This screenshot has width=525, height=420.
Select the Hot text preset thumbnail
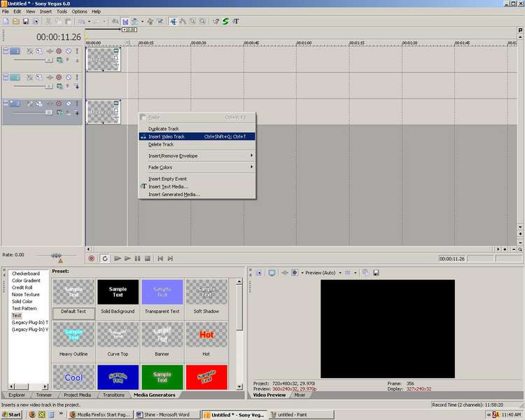click(206, 335)
